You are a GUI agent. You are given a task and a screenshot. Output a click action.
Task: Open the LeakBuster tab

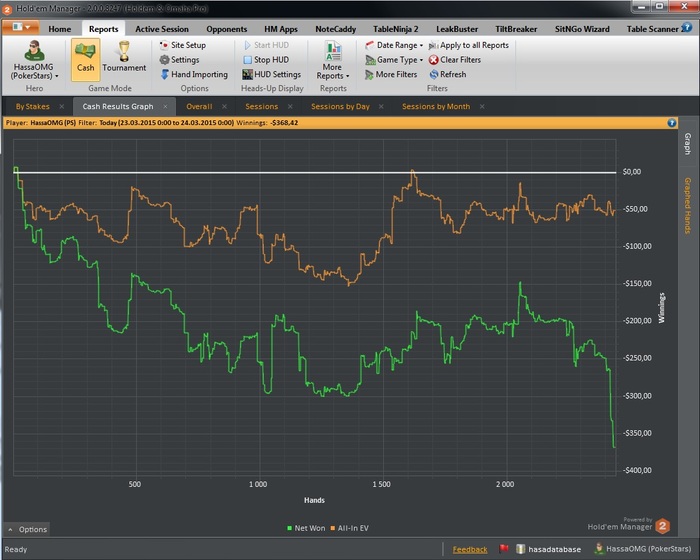tap(457, 29)
